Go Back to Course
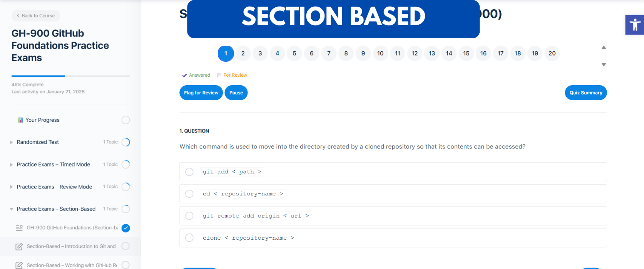Viewport: 644px width, 269px height. tap(36, 16)
